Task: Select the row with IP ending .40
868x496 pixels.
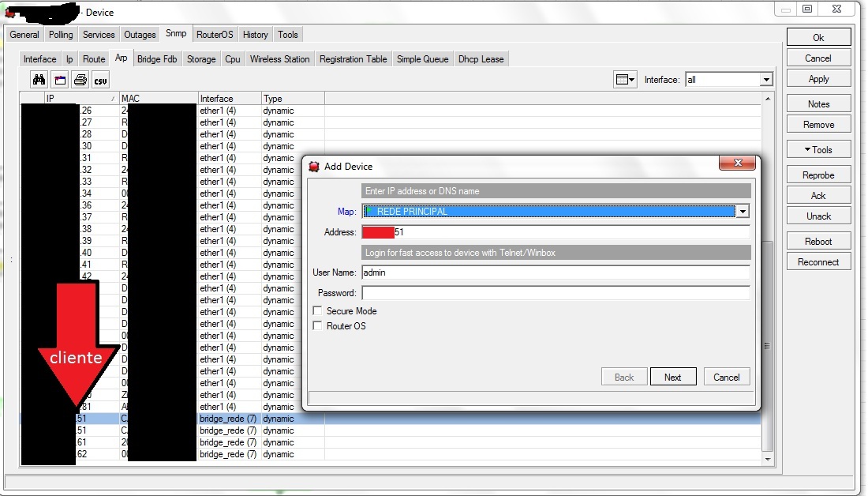Action: [391, 253]
